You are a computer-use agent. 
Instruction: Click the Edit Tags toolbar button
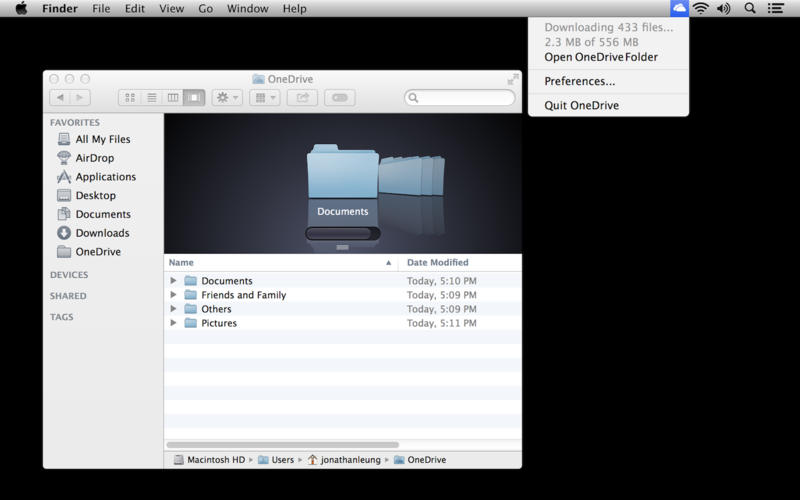(x=339, y=97)
